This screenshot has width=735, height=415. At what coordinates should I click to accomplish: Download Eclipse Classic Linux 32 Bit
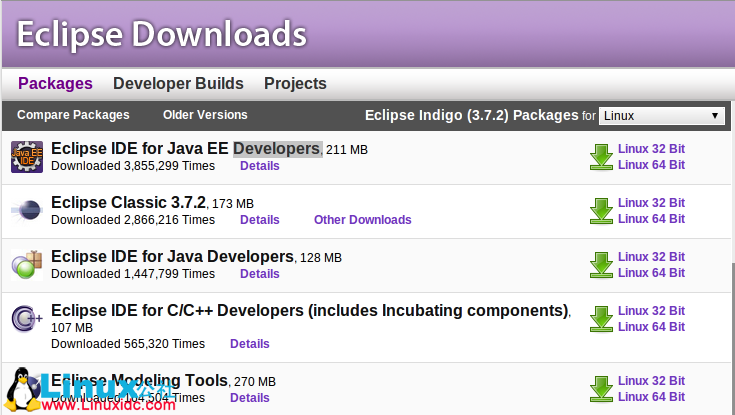651,203
